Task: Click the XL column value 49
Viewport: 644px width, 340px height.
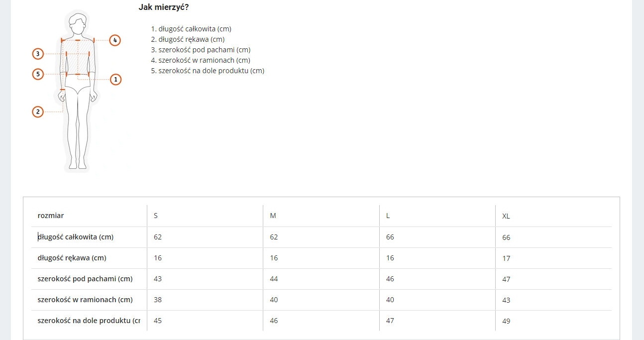Action: tap(506, 321)
